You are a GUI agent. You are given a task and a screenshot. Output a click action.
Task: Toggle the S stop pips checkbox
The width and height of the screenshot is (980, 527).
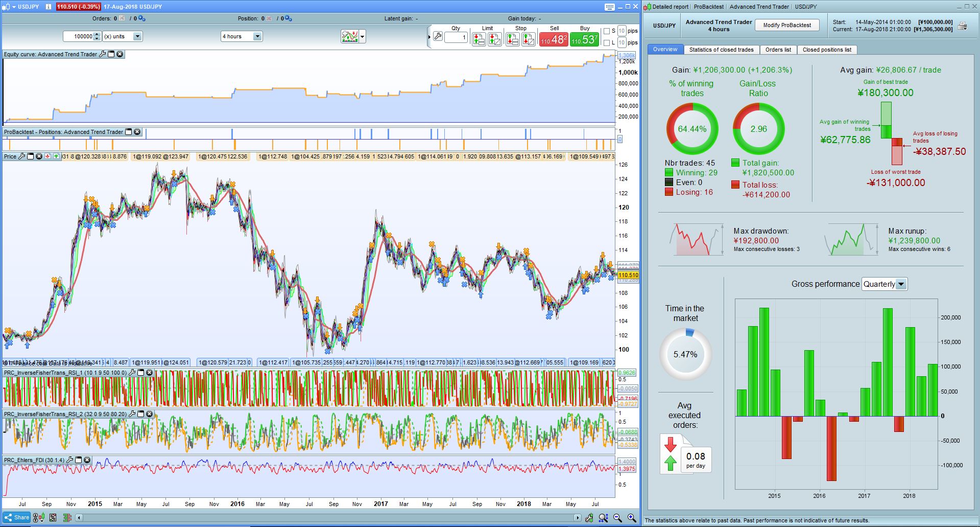[607, 31]
